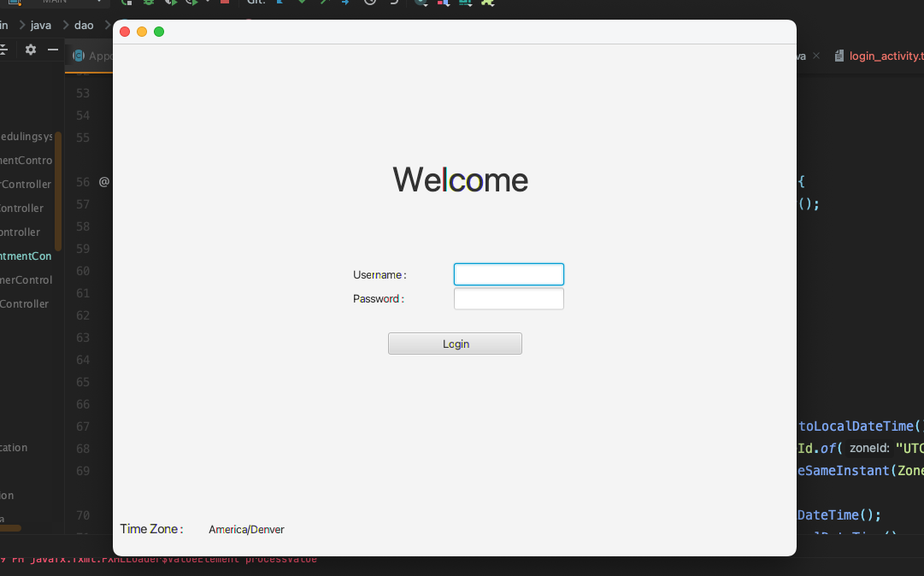Open the project panel settings gear

[31, 50]
